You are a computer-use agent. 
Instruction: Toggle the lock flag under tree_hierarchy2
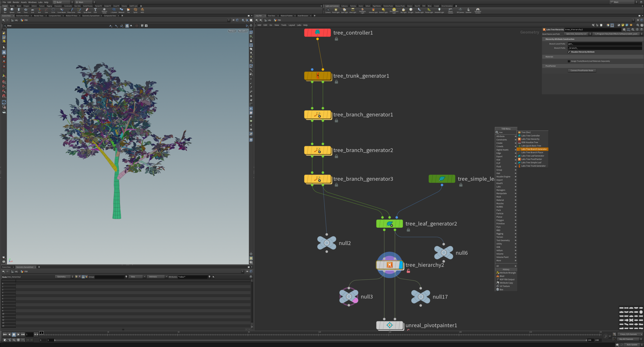coord(408,271)
